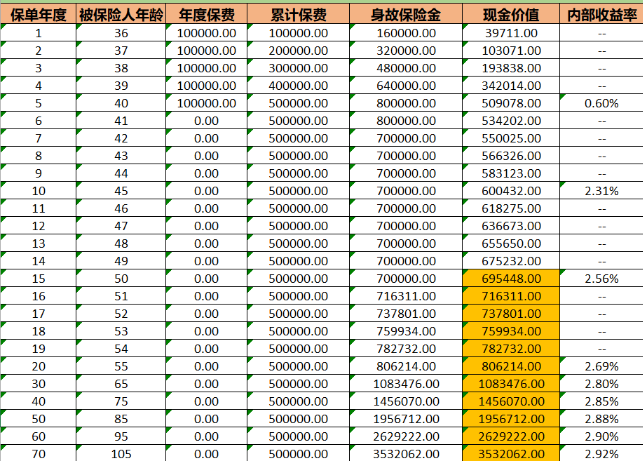The image size is (643, 461).
Task: Click the 2.31% return rate cell
Action: [x=601, y=190]
